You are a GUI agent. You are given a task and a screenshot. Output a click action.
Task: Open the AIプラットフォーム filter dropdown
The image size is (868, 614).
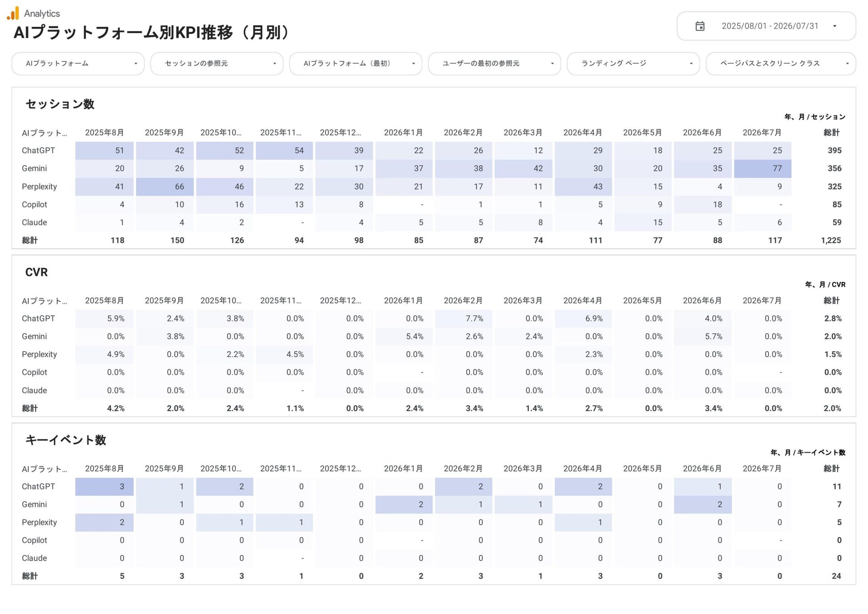point(78,64)
